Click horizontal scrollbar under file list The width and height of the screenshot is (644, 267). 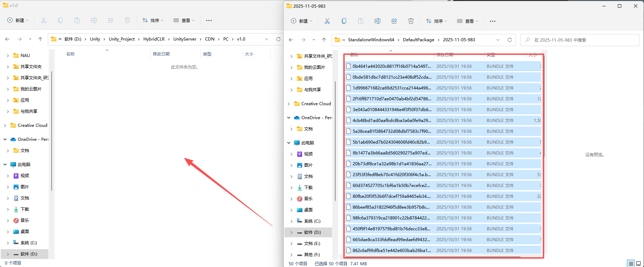coord(433,257)
